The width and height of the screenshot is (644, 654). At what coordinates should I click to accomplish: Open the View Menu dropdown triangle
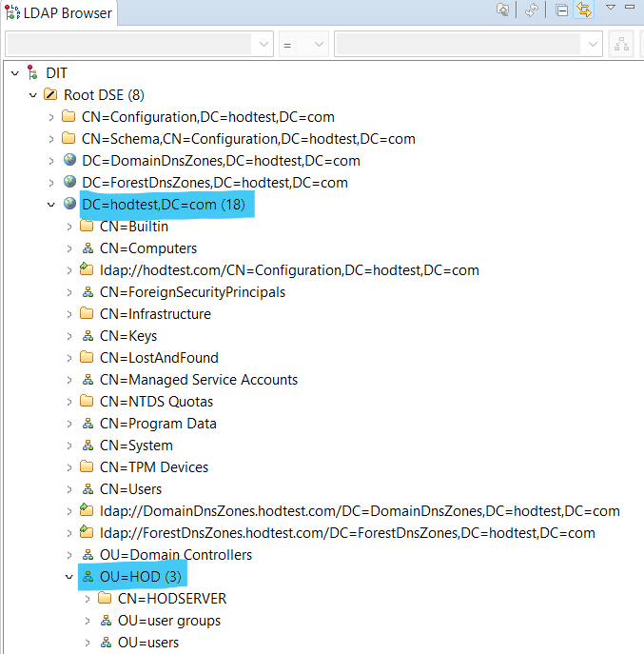coord(612,8)
